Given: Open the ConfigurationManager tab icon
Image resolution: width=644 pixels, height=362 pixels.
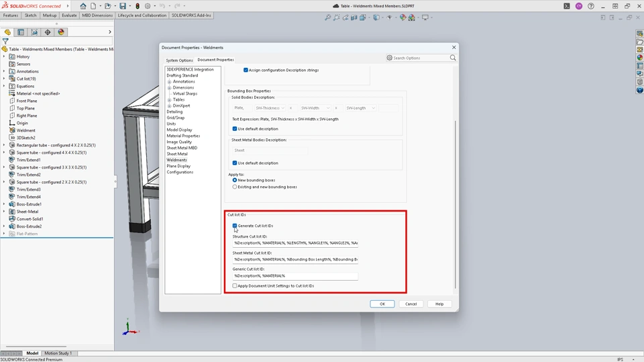Looking at the screenshot, I should coord(34,32).
